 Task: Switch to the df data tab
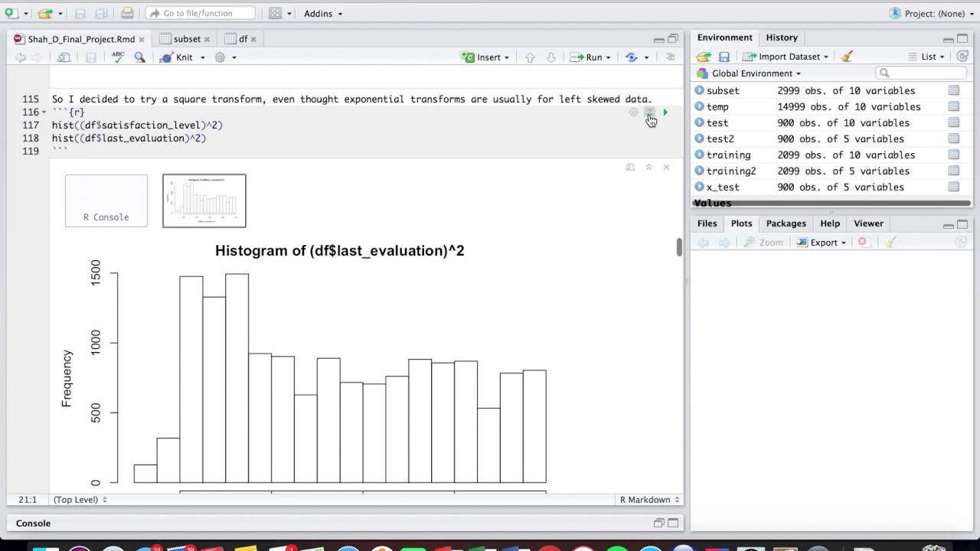[x=242, y=39]
